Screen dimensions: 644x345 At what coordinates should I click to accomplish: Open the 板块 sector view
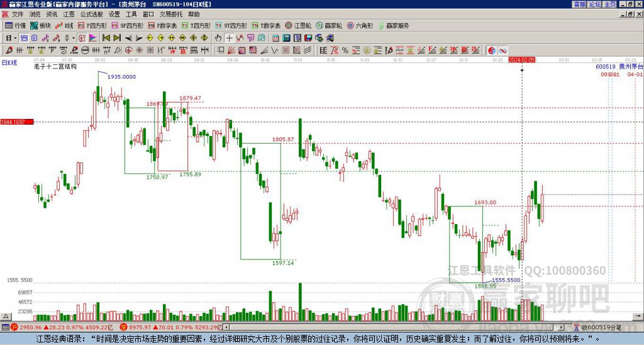[x=40, y=25]
